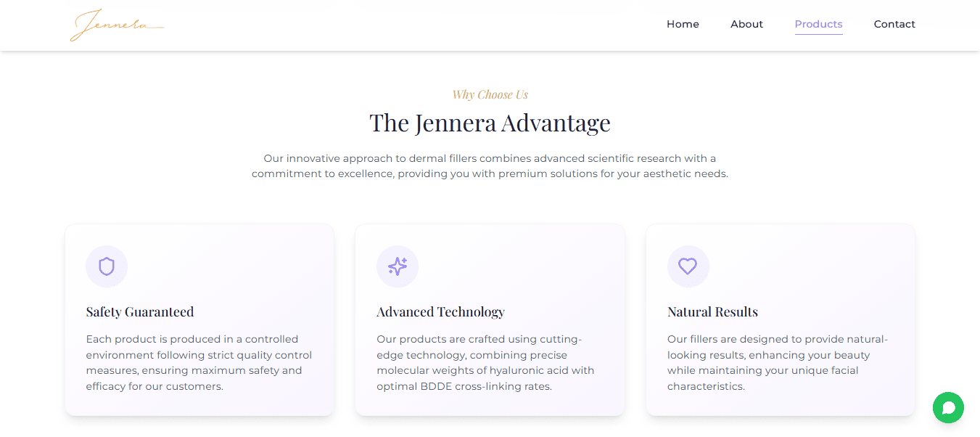Screen dimensions: 980x437
Task: Click the sparkle icon for Advanced Technology
Action: (398, 266)
